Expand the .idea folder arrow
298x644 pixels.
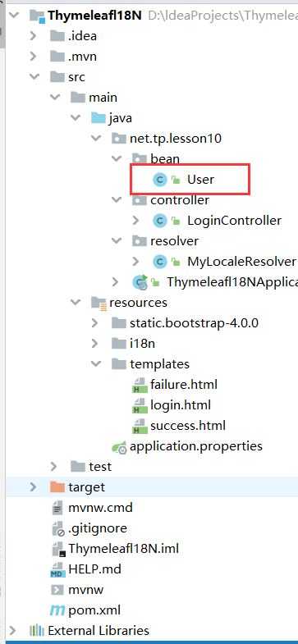coord(34,36)
